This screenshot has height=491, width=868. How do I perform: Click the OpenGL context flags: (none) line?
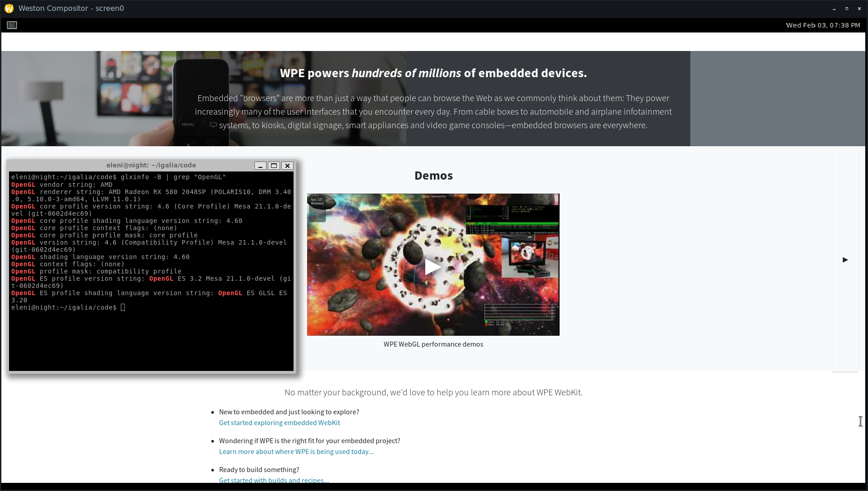tap(68, 264)
